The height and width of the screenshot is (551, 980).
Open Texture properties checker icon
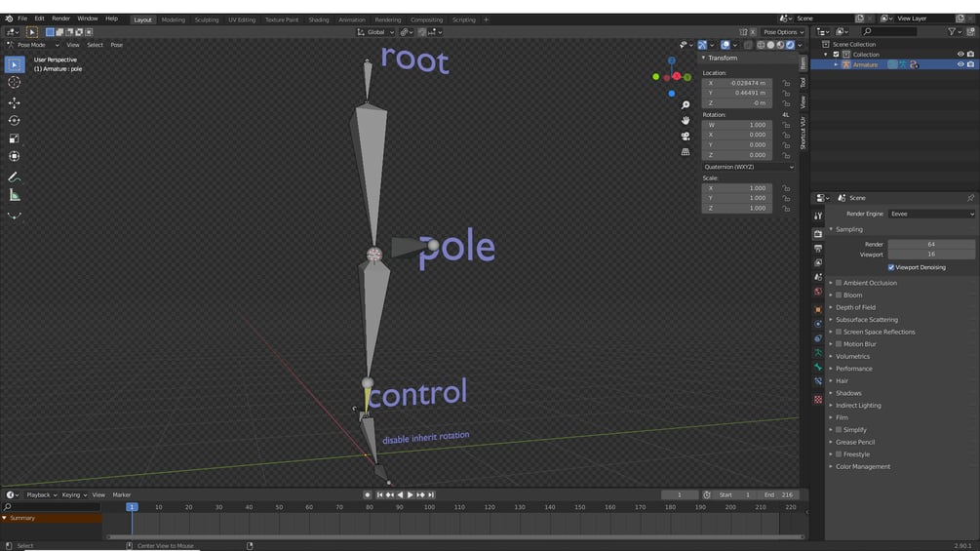click(x=818, y=400)
